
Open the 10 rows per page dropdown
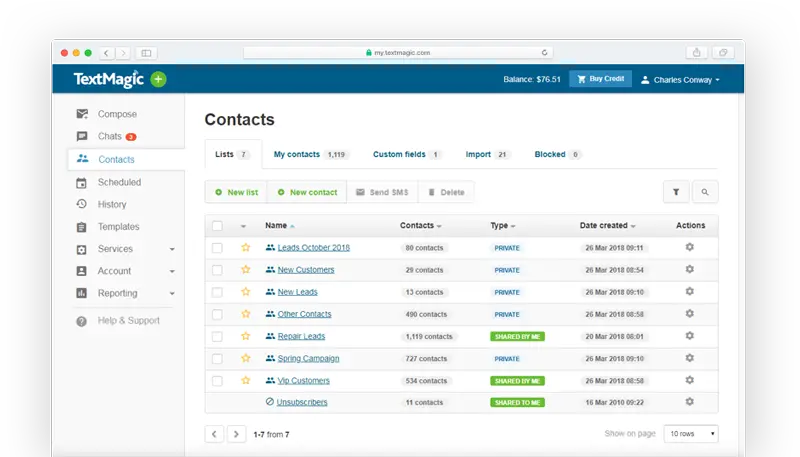[691, 434]
